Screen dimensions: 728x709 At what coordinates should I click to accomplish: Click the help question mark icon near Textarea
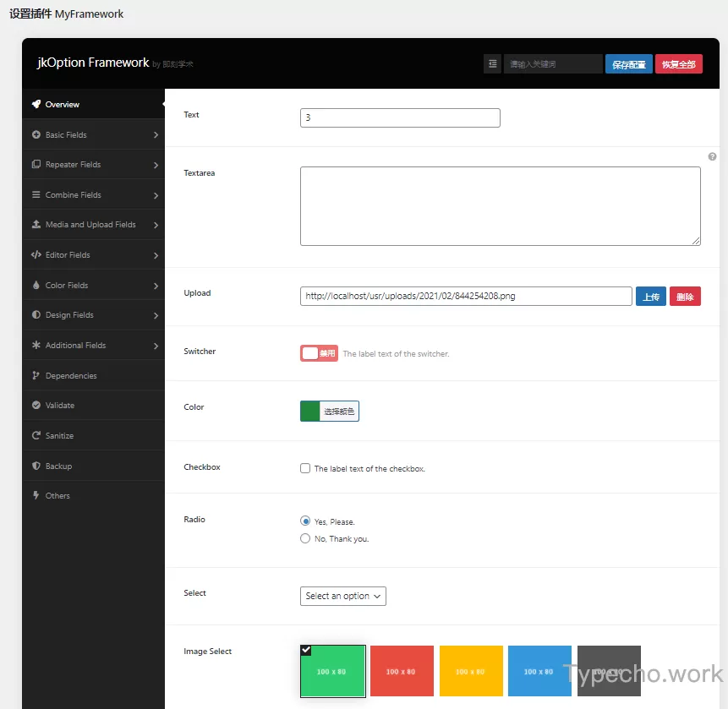pos(712,157)
